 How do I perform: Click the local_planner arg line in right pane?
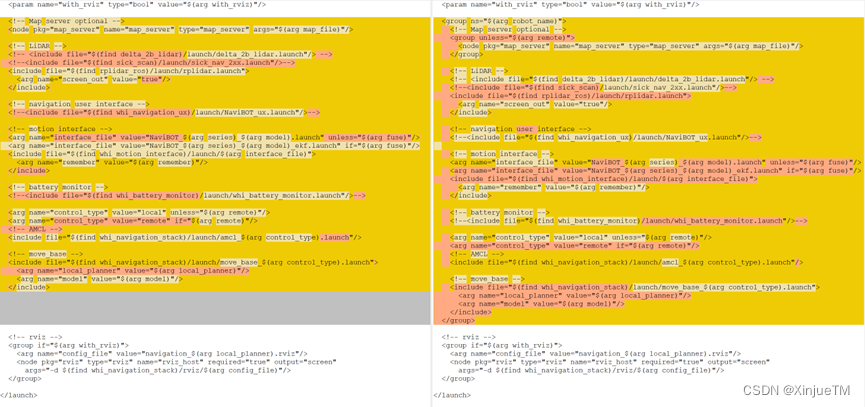[575, 296]
